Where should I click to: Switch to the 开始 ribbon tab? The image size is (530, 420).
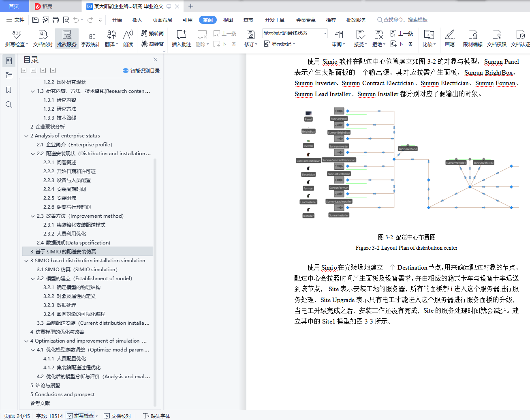click(117, 20)
